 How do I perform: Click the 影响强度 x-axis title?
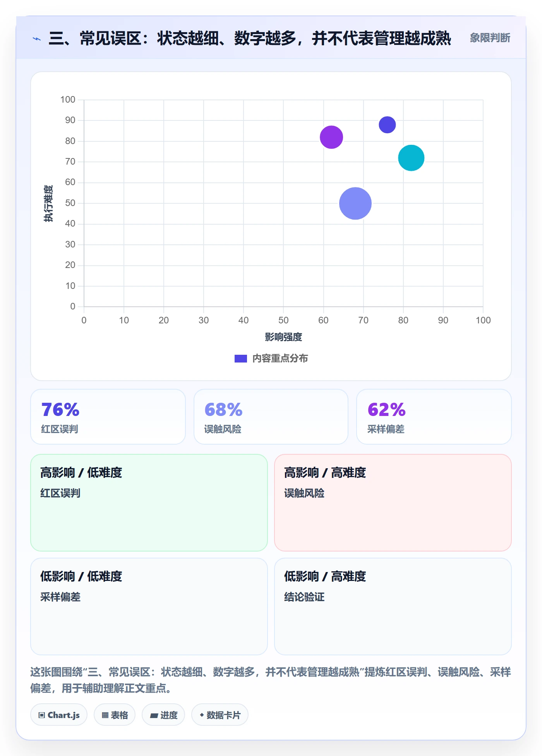point(283,337)
